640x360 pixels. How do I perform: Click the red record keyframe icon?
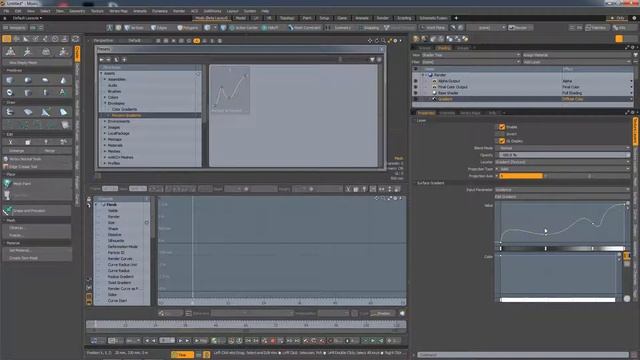(273, 340)
